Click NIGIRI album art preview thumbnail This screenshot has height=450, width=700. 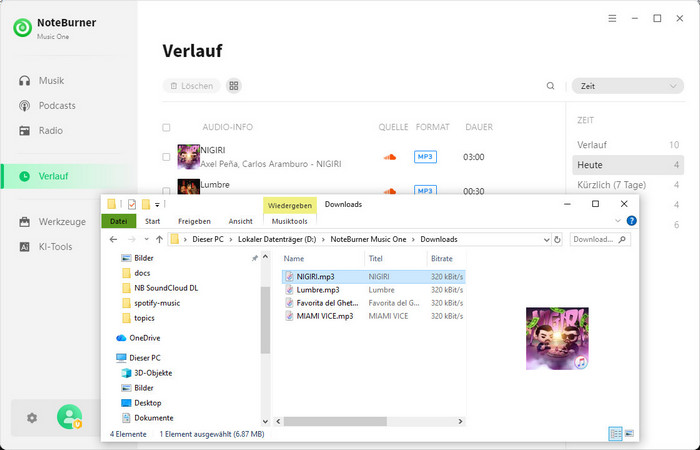coord(557,338)
